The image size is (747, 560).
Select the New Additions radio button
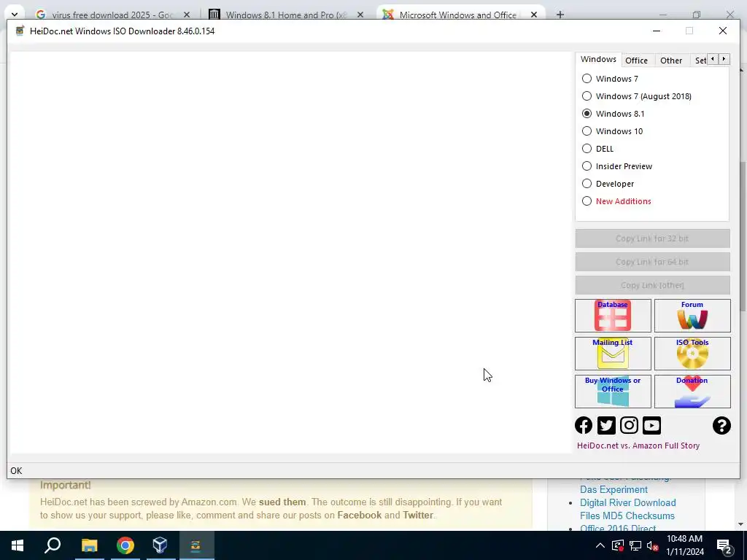point(587,201)
